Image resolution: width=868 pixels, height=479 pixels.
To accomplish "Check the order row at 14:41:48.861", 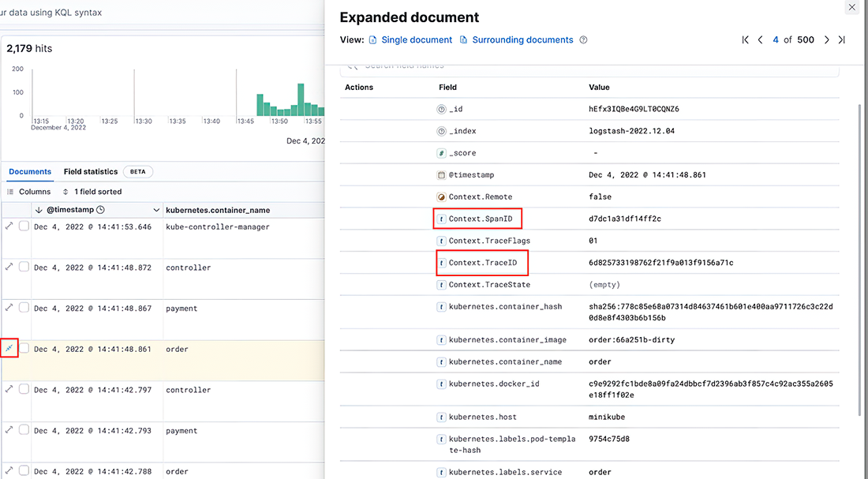I will pyautogui.click(x=24, y=348).
